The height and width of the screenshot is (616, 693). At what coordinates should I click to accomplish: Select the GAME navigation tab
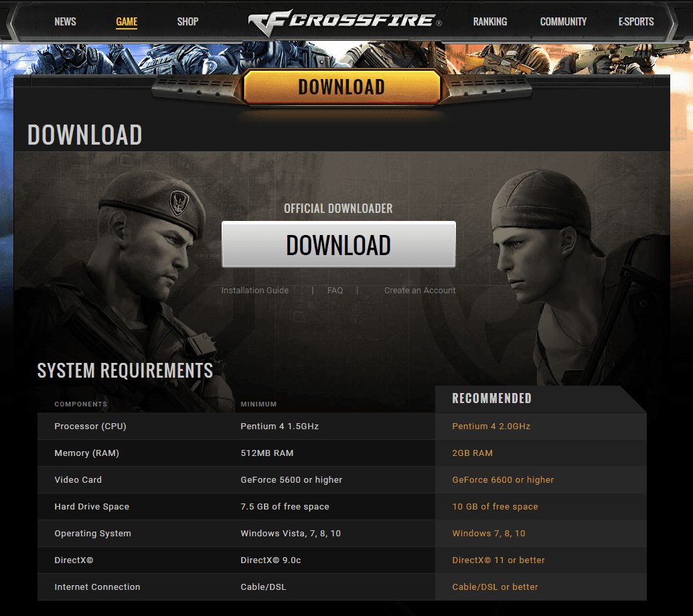point(127,21)
